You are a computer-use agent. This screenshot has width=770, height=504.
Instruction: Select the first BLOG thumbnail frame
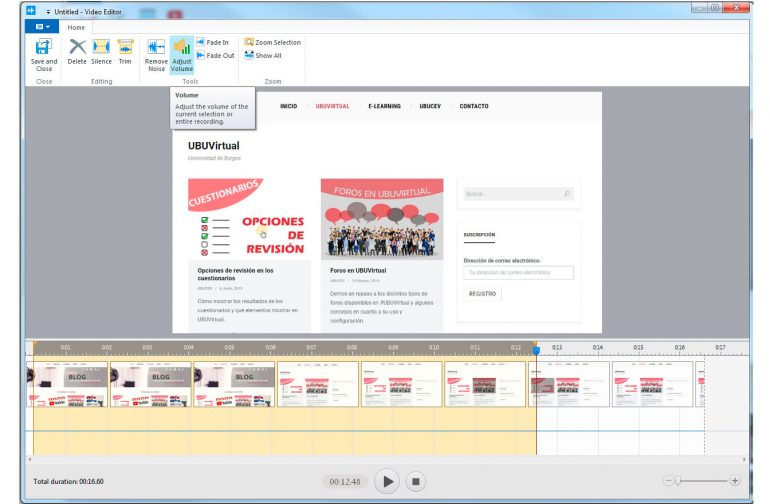(x=67, y=384)
